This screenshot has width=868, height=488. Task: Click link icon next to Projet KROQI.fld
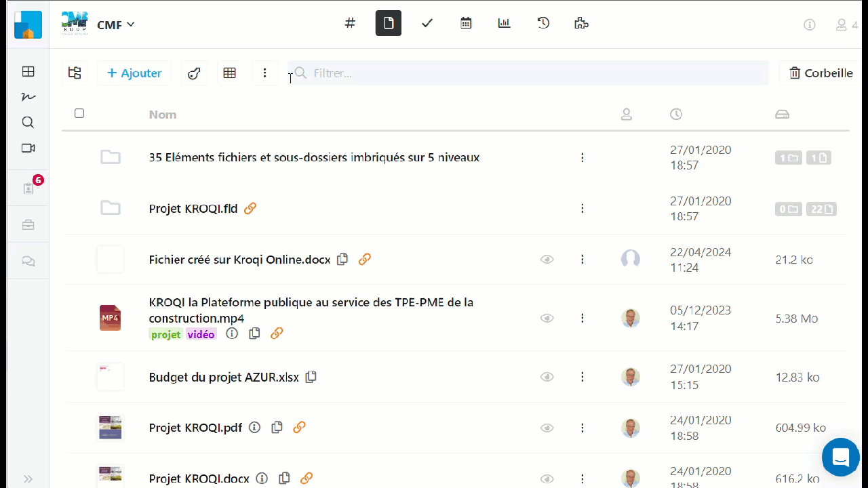tap(250, 208)
